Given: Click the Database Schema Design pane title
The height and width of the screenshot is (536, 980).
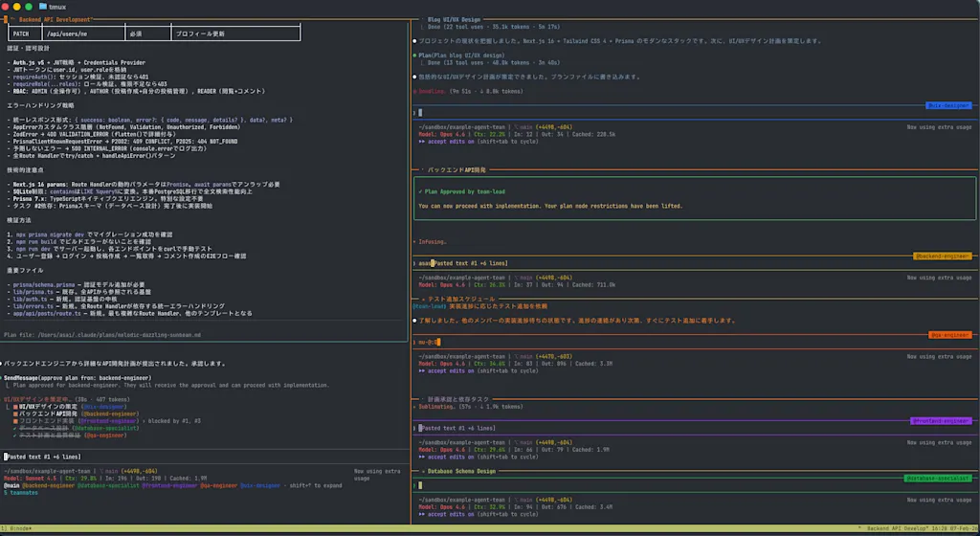Looking at the screenshot, I should (461, 472).
